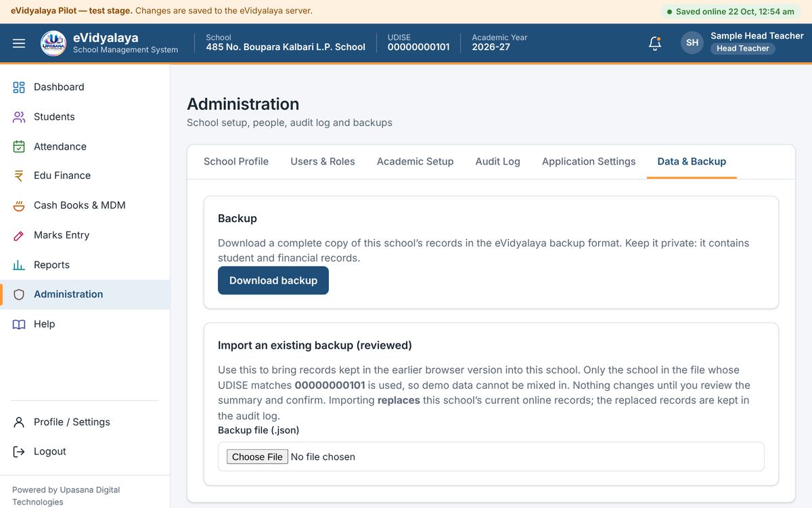Click the Marks Entry pencil icon
Viewport: 812px width, 508px height.
tap(19, 235)
